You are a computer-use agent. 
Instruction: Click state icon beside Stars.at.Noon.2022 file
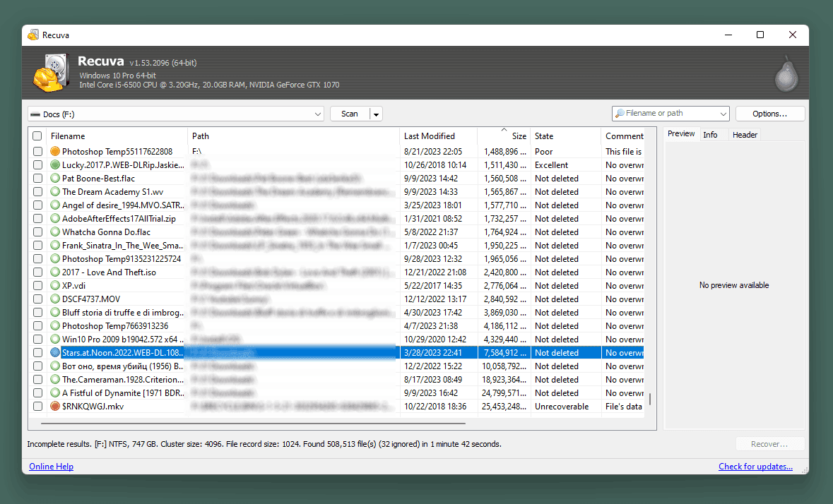click(x=54, y=352)
